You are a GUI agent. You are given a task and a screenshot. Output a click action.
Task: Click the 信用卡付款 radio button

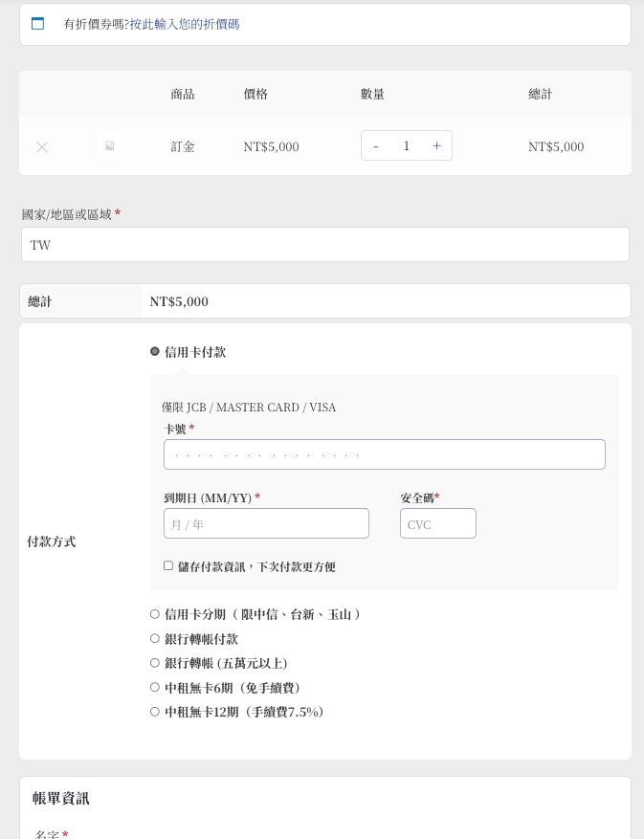click(x=154, y=351)
